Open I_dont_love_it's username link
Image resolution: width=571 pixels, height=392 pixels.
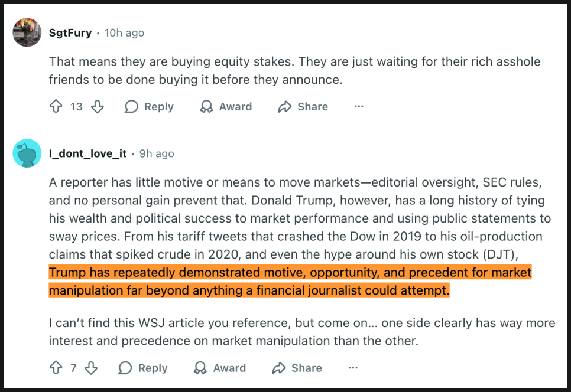(87, 153)
